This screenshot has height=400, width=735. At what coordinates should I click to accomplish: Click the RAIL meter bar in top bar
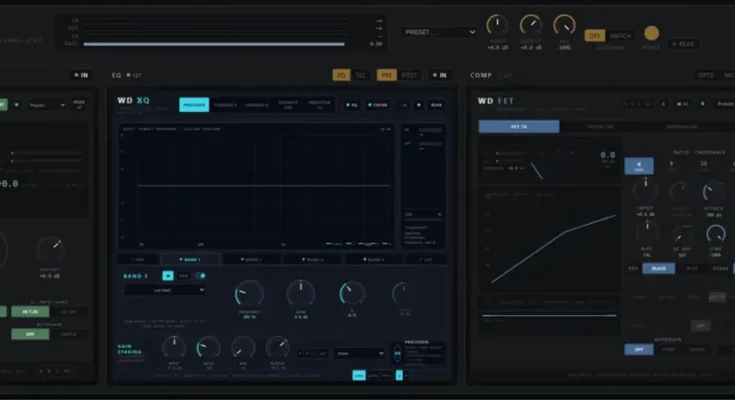point(214,44)
